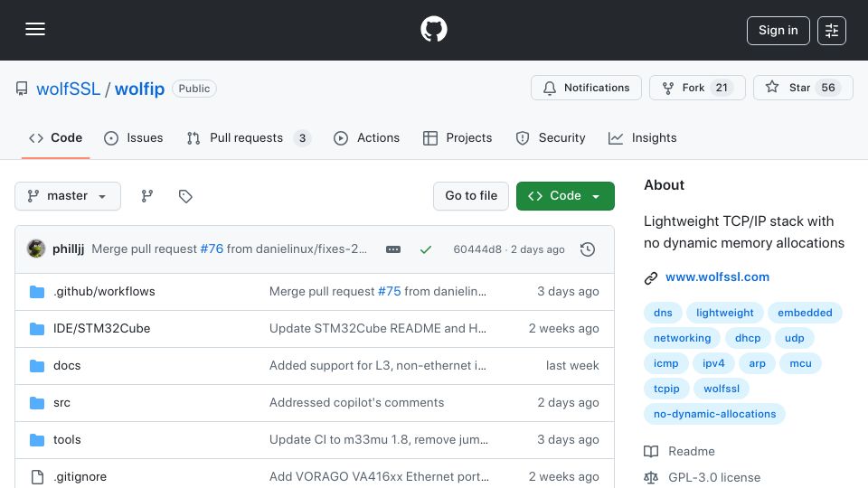This screenshot has height=488, width=868.
Task: Click the .gitignore file icon
Action: [37, 477]
